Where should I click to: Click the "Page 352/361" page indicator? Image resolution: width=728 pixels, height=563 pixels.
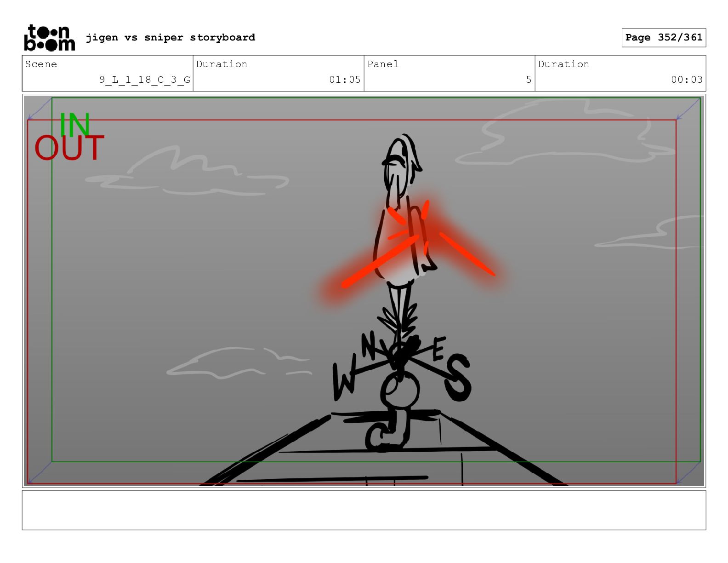pos(664,37)
